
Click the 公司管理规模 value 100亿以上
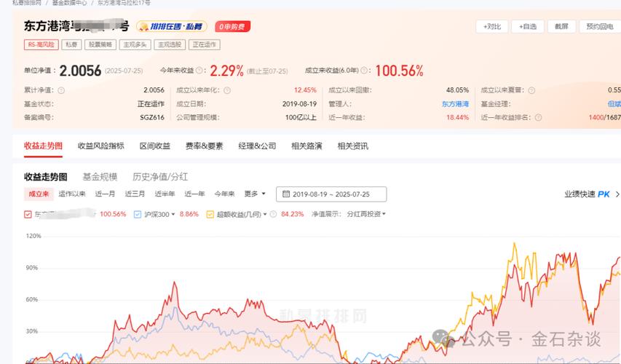click(301, 118)
